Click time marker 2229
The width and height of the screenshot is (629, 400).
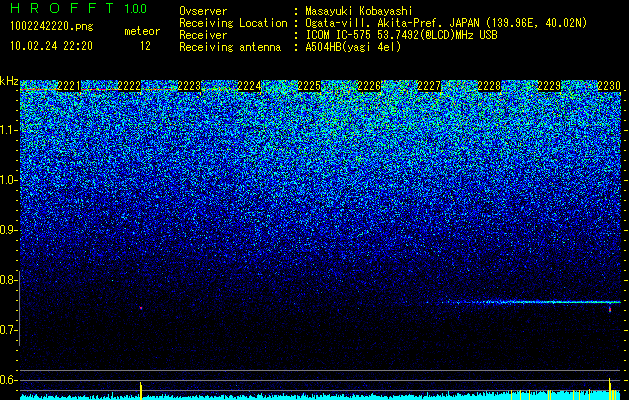pos(549,86)
